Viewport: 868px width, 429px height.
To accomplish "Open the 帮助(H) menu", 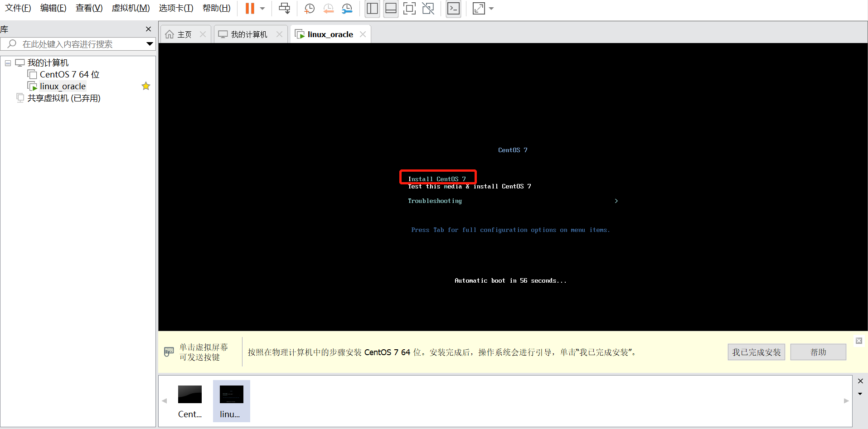I will pos(217,8).
